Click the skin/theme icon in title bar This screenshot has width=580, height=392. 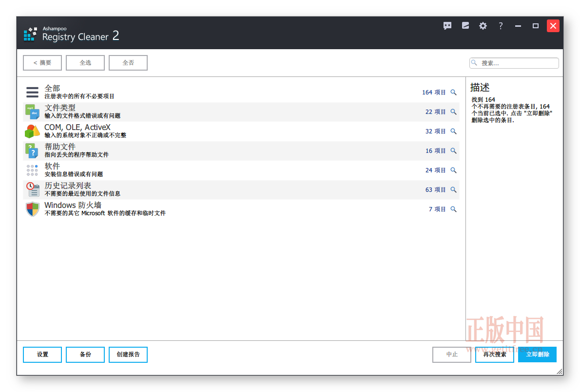465,25
